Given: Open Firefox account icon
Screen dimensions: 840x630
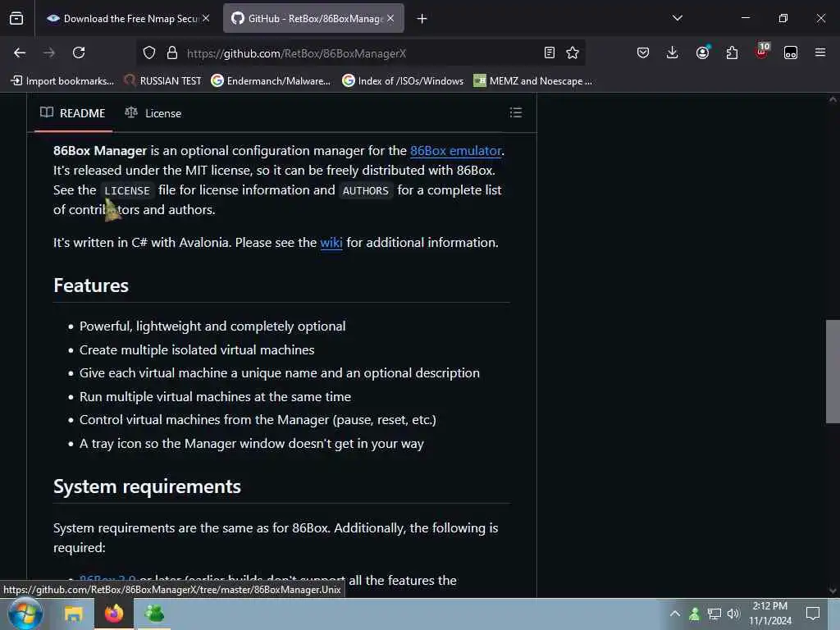Looking at the screenshot, I should pyautogui.click(x=702, y=52).
